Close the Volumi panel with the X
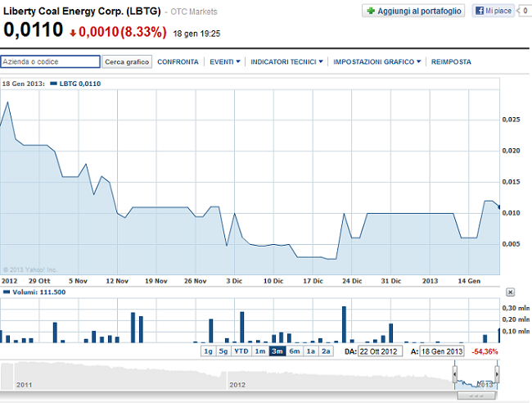The image size is (532, 403). [x=510, y=292]
